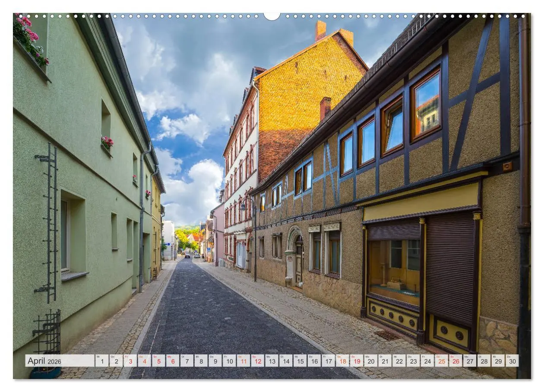544x392 pixels.
Task: Select day 27 in the calendar strip
Action: 470,361
